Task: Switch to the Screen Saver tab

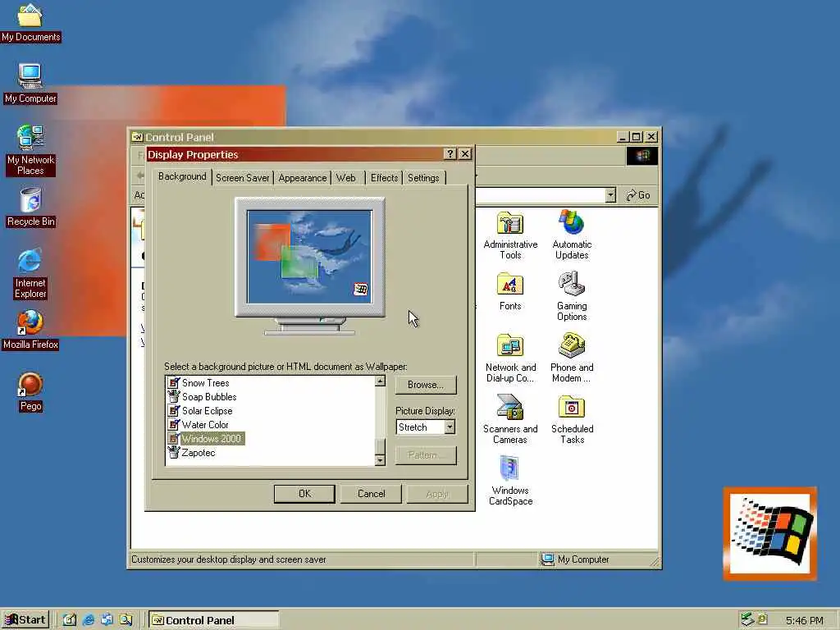Action: [242, 178]
